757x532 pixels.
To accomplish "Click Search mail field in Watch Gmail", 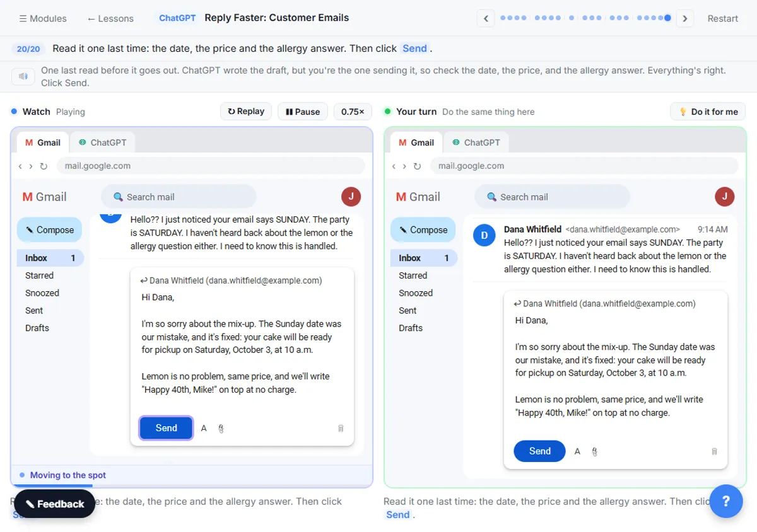I will click(179, 197).
